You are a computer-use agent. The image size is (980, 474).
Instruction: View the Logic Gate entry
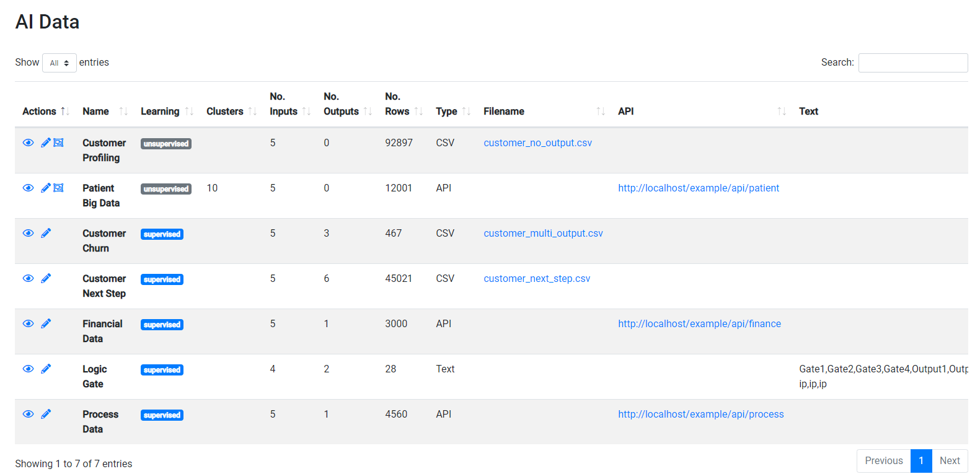[28, 369]
